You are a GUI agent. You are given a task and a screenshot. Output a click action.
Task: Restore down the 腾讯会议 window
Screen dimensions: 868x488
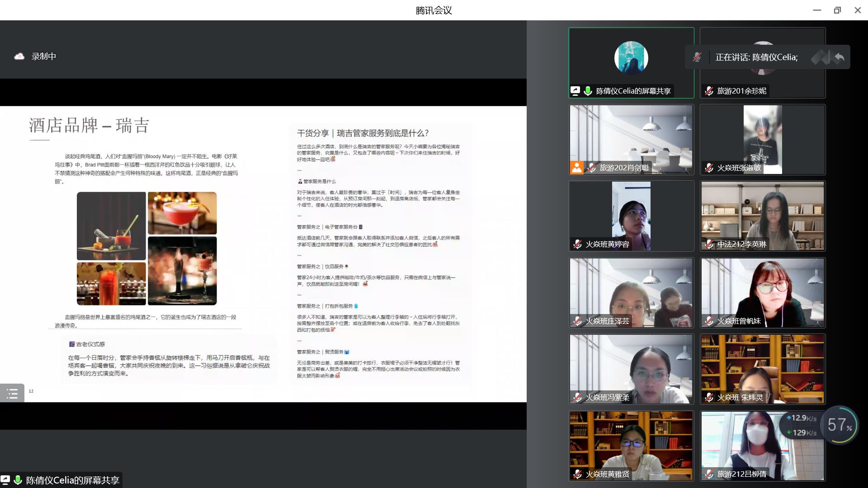click(837, 10)
